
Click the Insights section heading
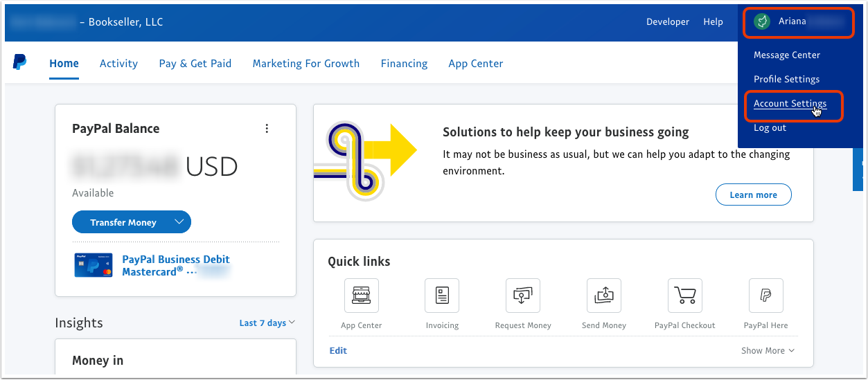(79, 323)
